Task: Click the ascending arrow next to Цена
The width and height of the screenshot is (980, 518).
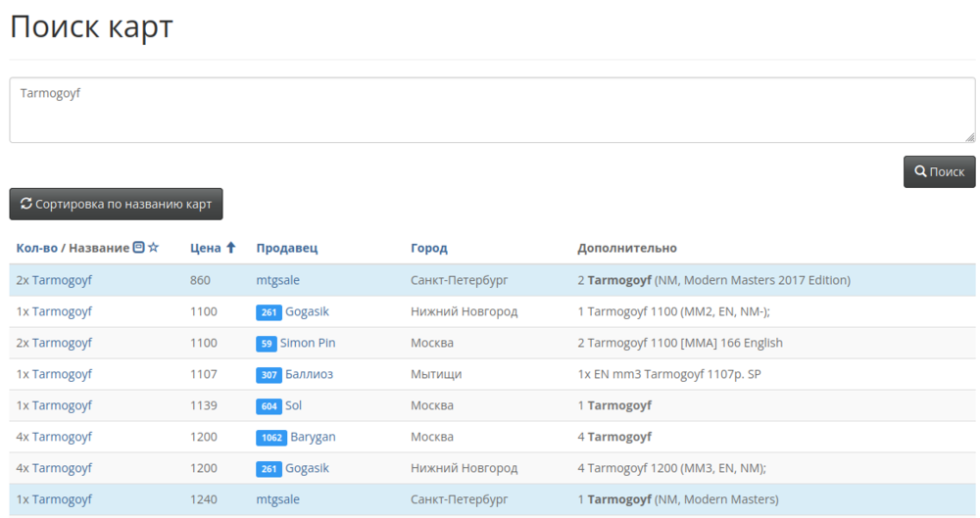Action: (231, 248)
